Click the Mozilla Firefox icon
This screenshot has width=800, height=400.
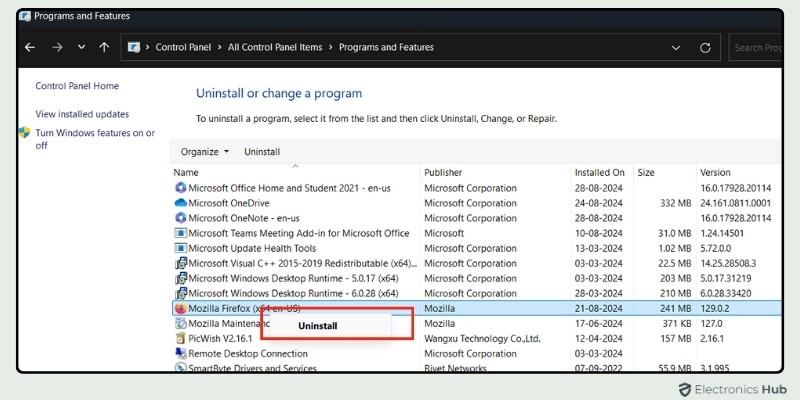181,308
